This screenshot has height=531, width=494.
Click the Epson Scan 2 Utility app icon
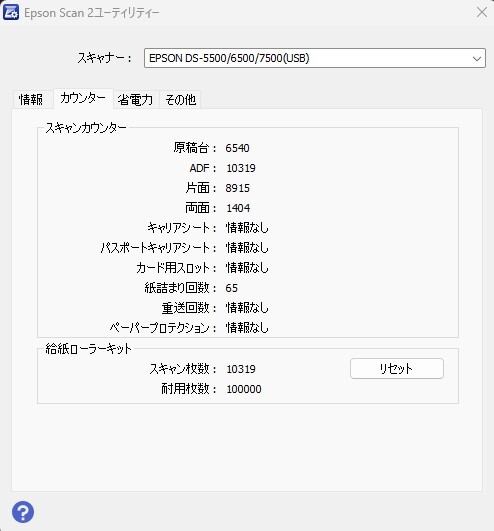[x=11, y=12]
